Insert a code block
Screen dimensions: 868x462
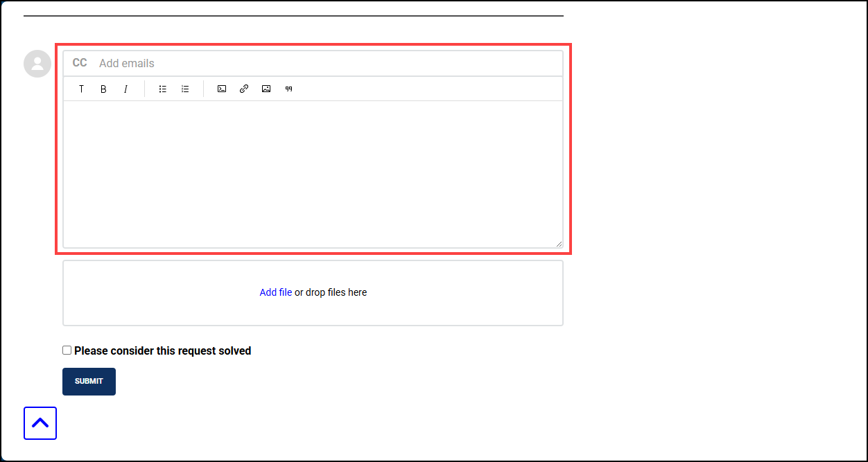click(x=222, y=89)
